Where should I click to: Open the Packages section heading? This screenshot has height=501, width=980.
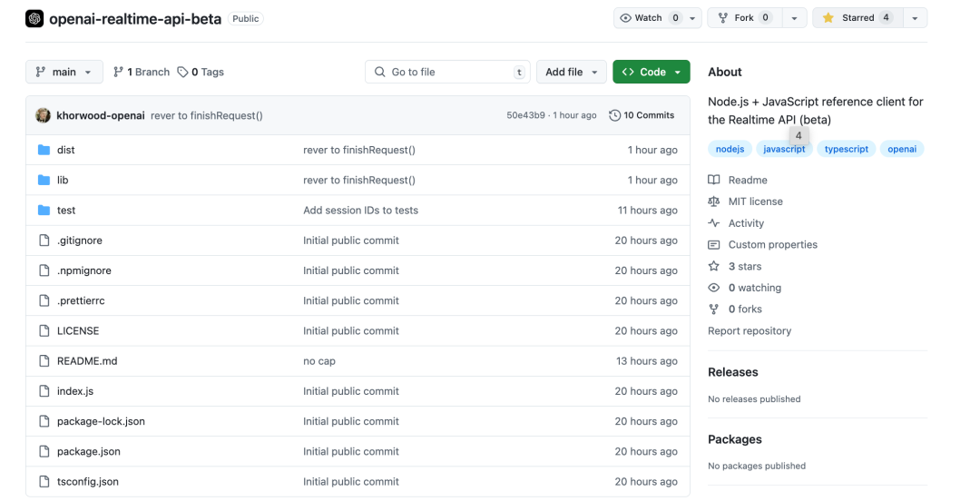coord(734,439)
